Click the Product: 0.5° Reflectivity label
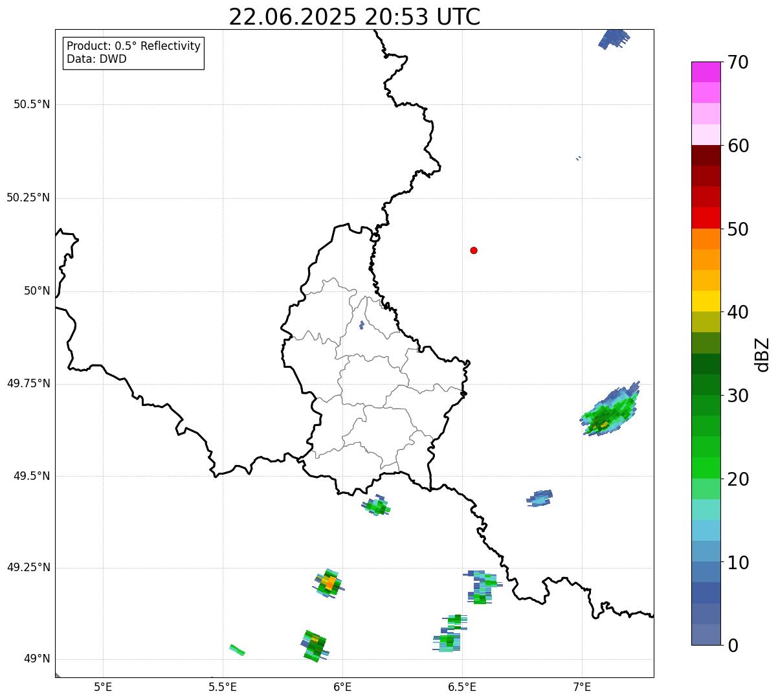This screenshot has width=778, height=700. pos(134,47)
